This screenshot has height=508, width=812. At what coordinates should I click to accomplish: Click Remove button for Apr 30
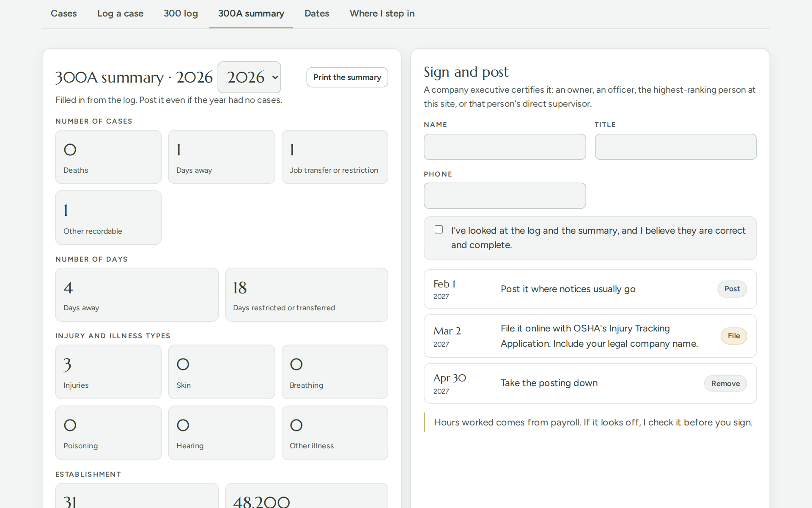tap(725, 384)
